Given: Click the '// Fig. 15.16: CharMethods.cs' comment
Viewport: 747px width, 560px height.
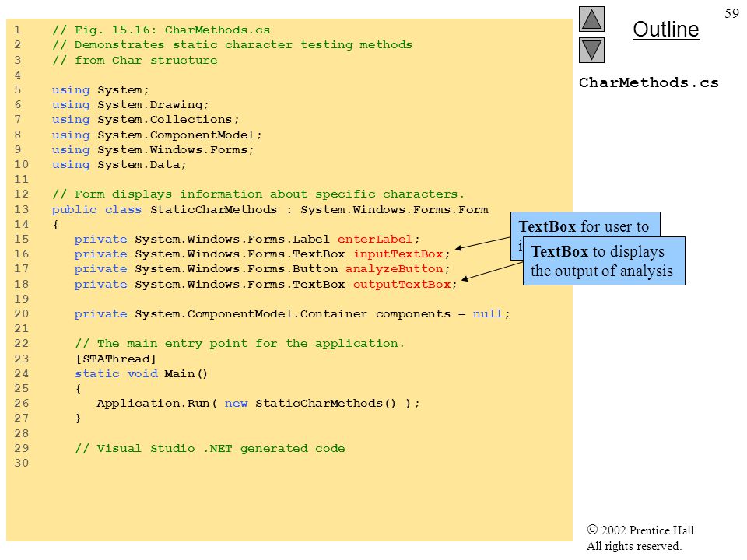Looking at the screenshot, I should pyautogui.click(x=161, y=30).
